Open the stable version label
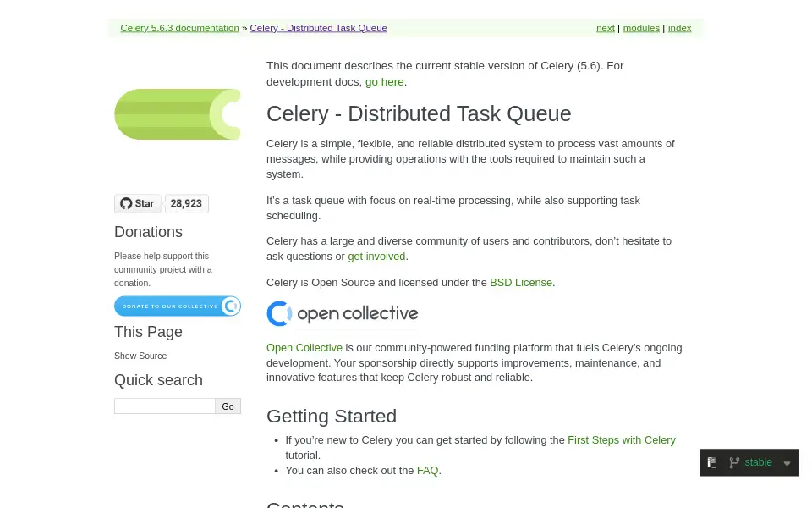The image size is (812, 508). click(758, 462)
